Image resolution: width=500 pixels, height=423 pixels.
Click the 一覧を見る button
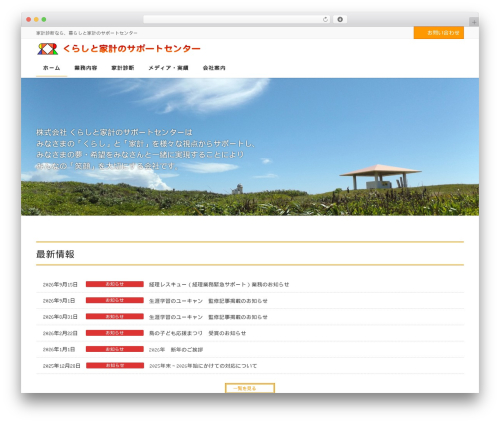[250, 388]
